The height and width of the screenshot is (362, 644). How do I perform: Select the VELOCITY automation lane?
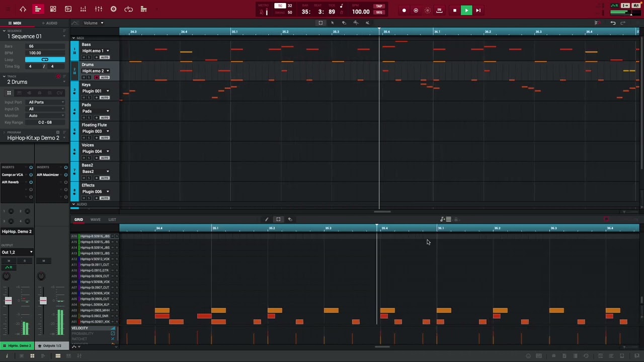(93, 328)
